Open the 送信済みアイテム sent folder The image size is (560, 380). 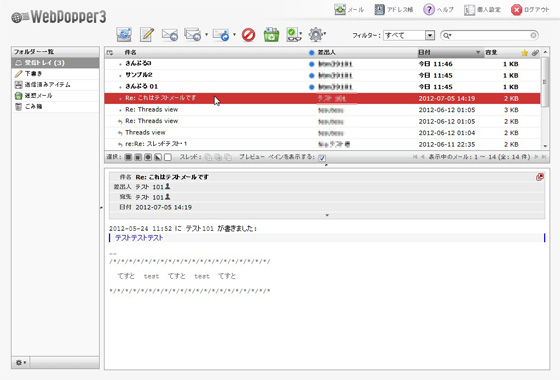55,85
